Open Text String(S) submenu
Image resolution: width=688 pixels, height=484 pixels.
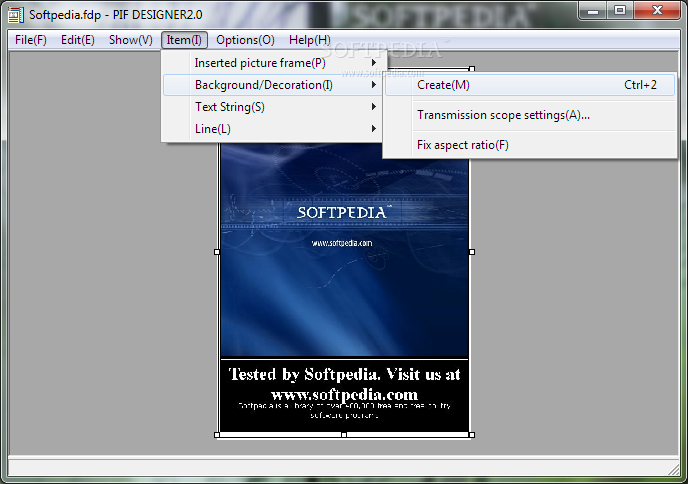tap(272, 107)
